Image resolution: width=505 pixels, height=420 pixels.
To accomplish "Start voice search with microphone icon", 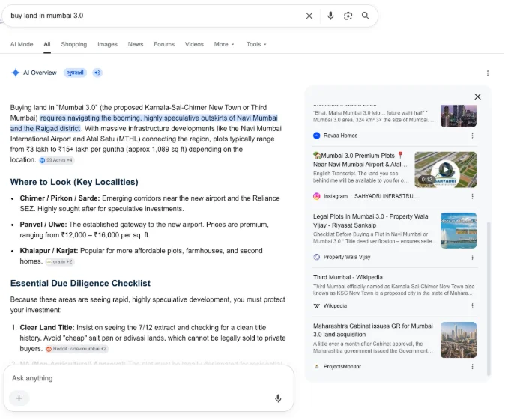I will [x=330, y=16].
